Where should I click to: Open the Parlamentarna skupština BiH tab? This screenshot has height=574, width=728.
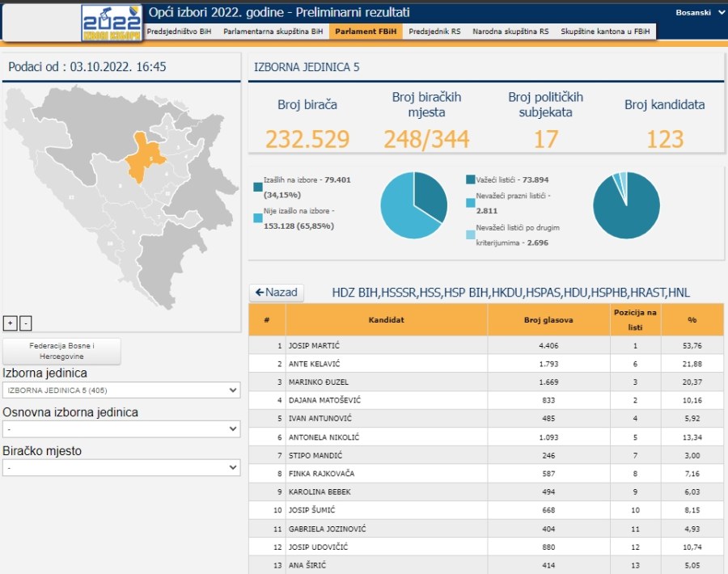click(x=273, y=32)
